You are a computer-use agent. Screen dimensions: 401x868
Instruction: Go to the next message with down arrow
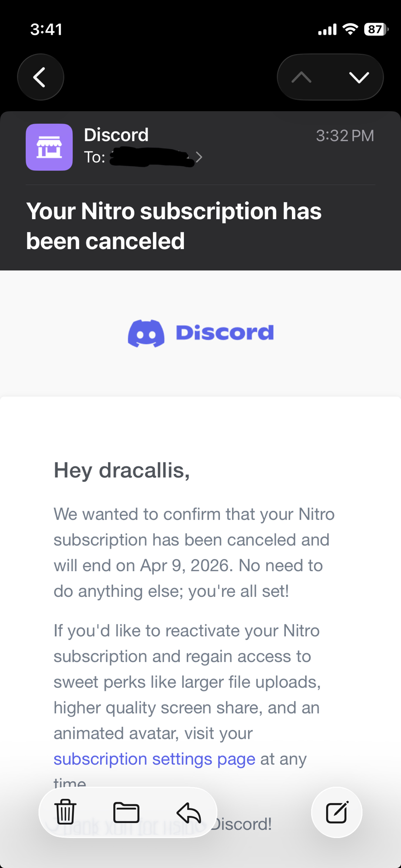(x=359, y=77)
